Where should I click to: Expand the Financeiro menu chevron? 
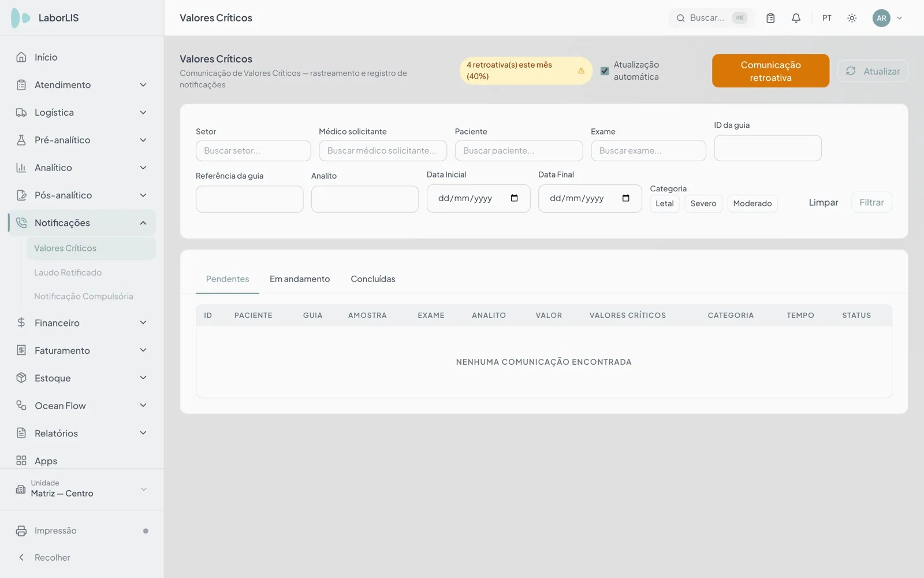pyautogui.click(x=143, y=323)
